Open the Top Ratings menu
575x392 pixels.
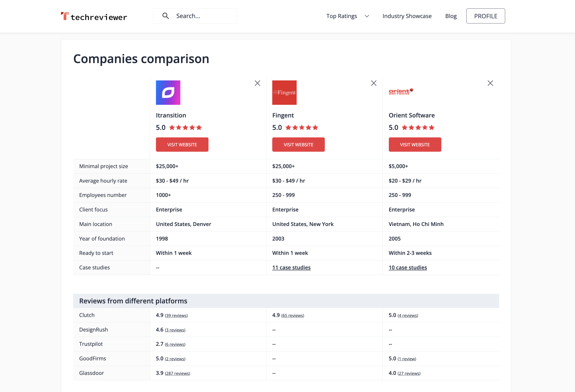click(341, 16)
